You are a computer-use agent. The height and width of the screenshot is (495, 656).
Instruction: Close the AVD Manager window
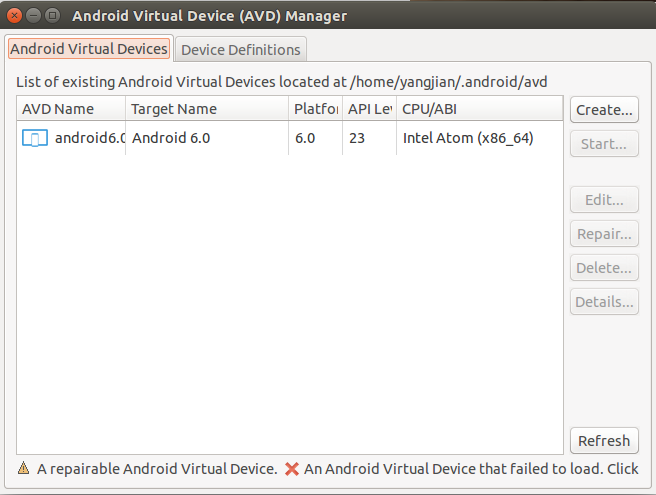[14, 16]
